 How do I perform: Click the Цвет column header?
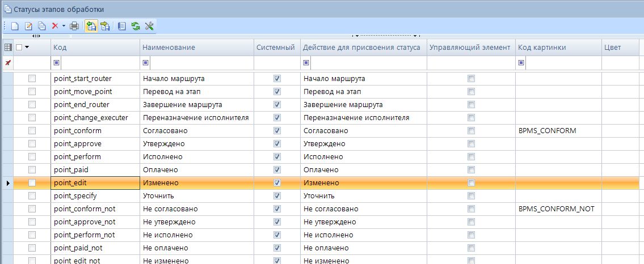click(x=613, y=48)
